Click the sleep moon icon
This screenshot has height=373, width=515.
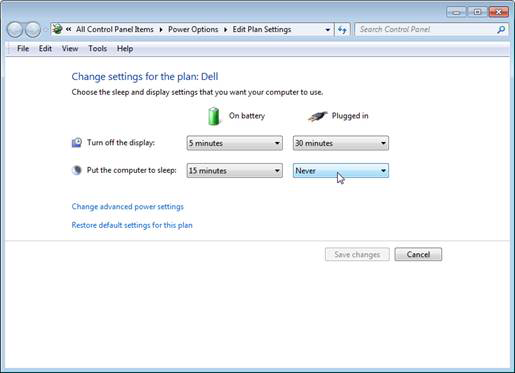coord(77,170)
